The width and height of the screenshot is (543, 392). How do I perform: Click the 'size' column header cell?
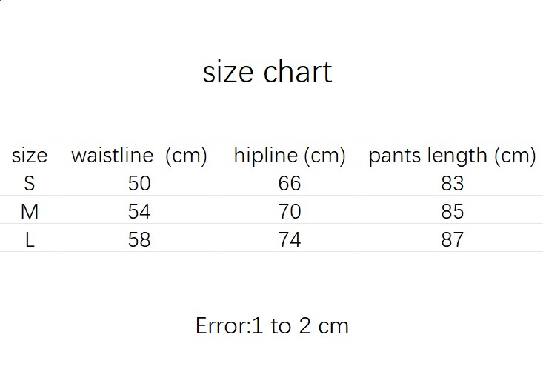click(x=30, y=156)
